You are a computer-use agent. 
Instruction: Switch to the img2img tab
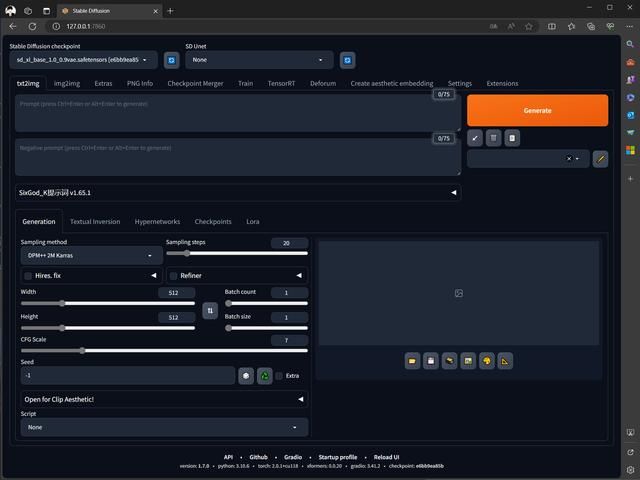click(67, 84)
